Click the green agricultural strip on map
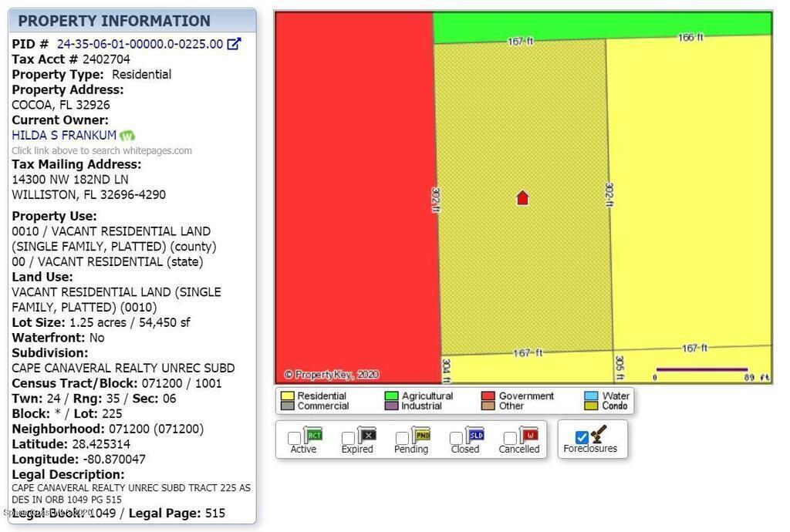 pyautogui.click(x=602, y=24)
